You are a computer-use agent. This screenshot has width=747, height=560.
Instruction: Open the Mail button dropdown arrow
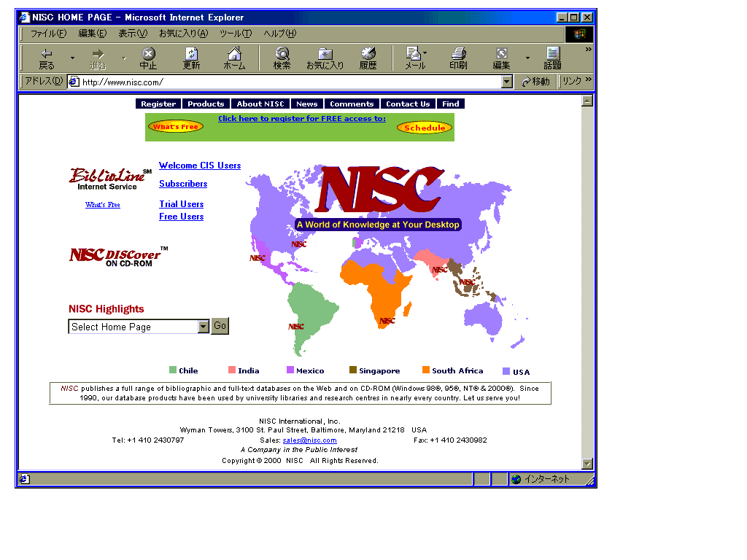pos(425,52)
